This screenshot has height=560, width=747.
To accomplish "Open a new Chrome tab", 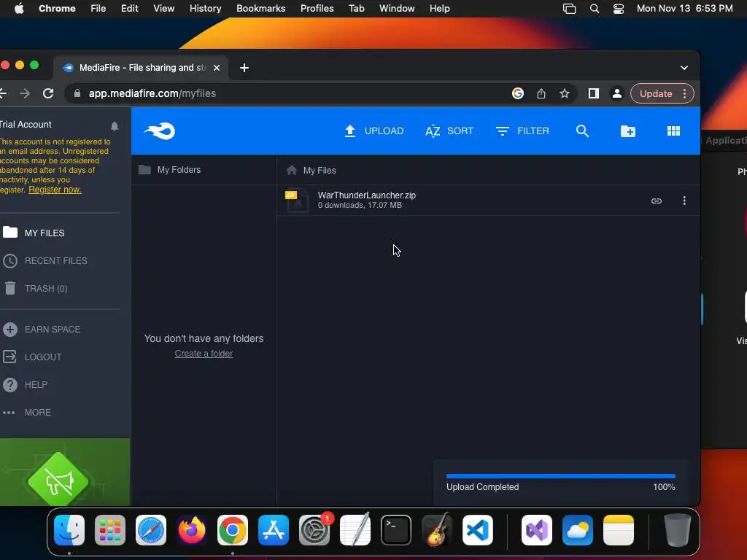I will tap(244, 68).
